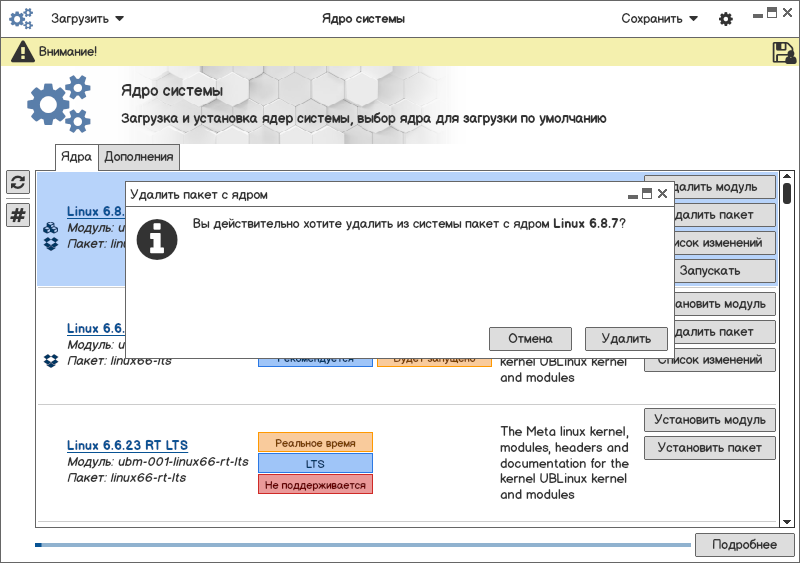Click the Установить пакет button

click(710, 448)
